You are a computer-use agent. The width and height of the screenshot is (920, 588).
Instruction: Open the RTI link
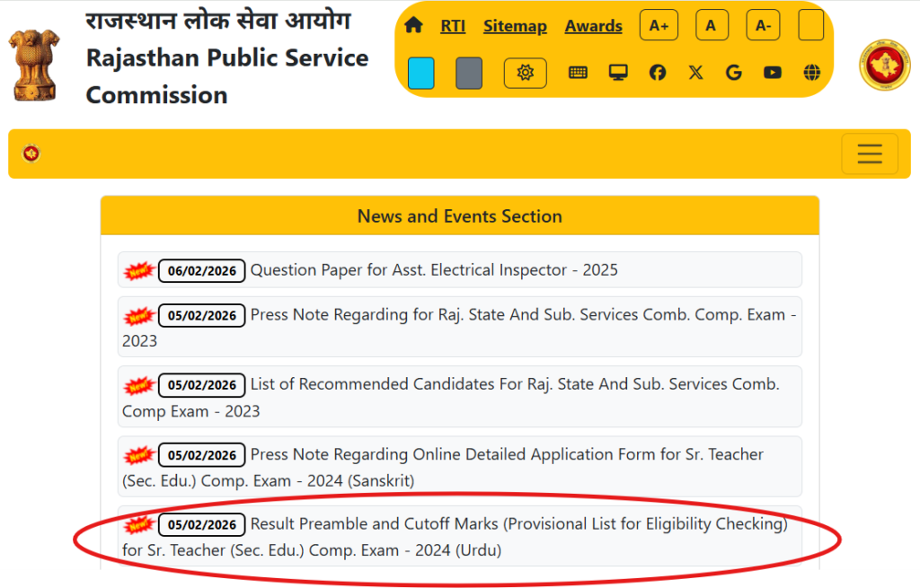(x=453, y=26)
